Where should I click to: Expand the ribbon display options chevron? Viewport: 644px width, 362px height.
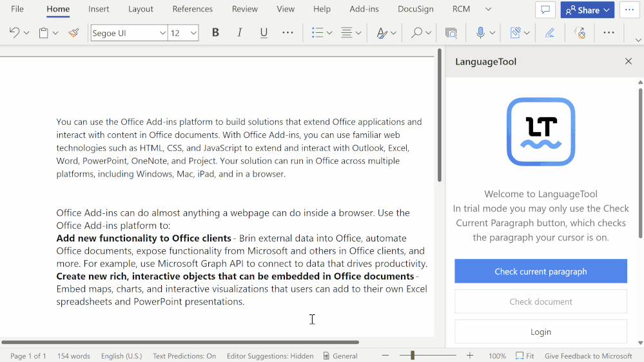(x=638, y=40)
